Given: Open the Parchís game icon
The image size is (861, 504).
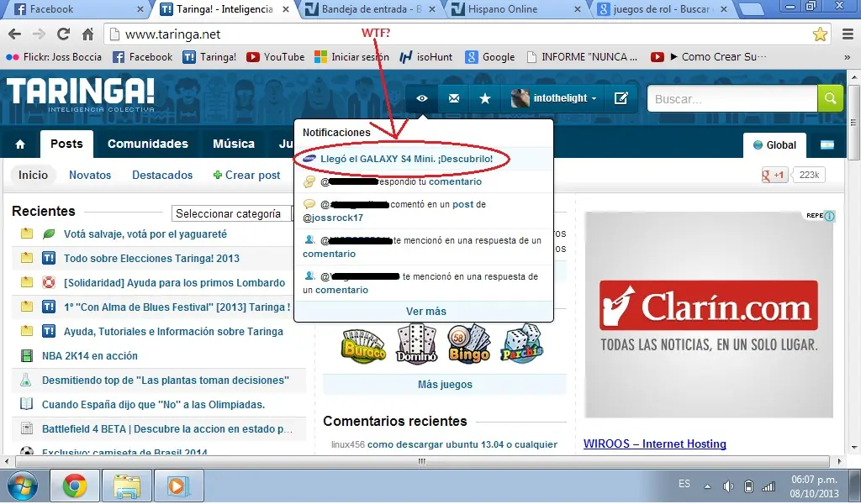Looking at the screenshot, I should point(521,344).
